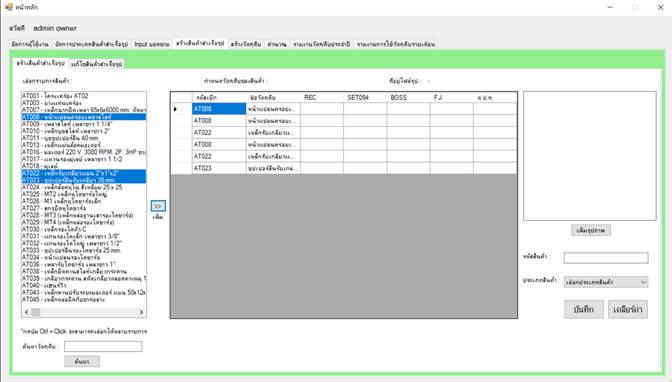Open the second inner sub-tab for editing products
The image size is (672, 382).
pos(96,64)
